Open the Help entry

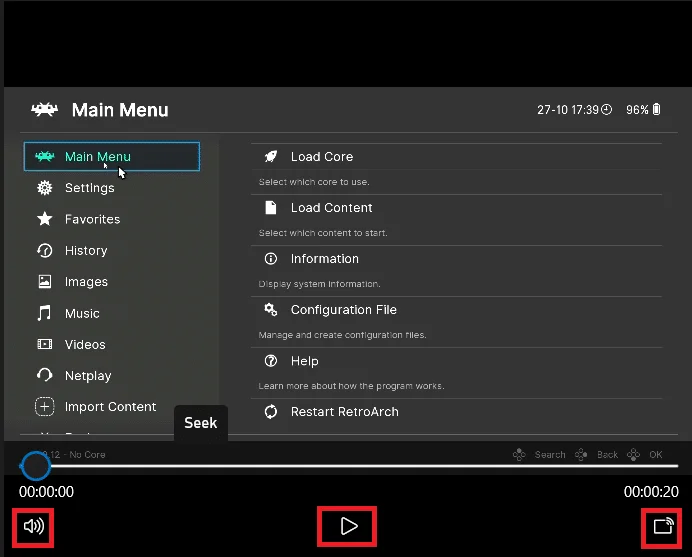click(x=457, y=361)
